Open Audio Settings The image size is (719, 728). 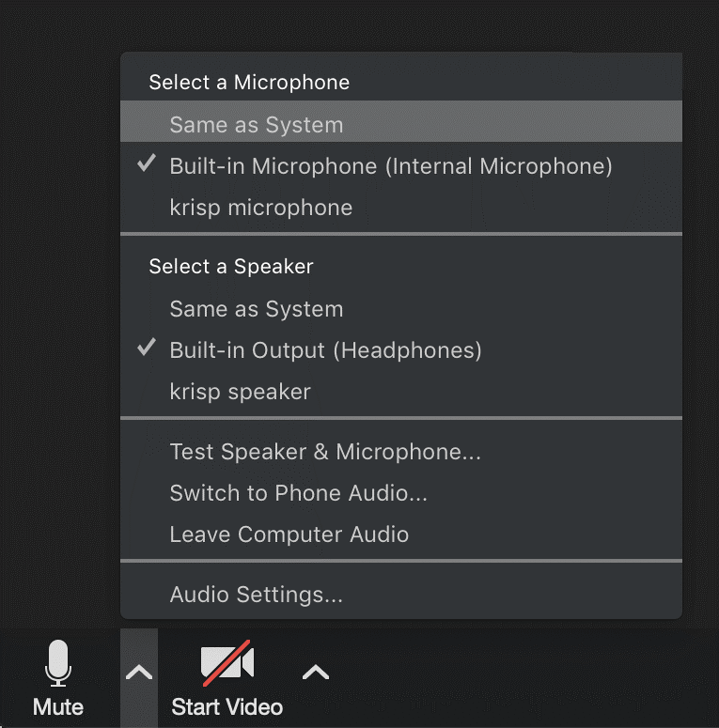[256, 595]
